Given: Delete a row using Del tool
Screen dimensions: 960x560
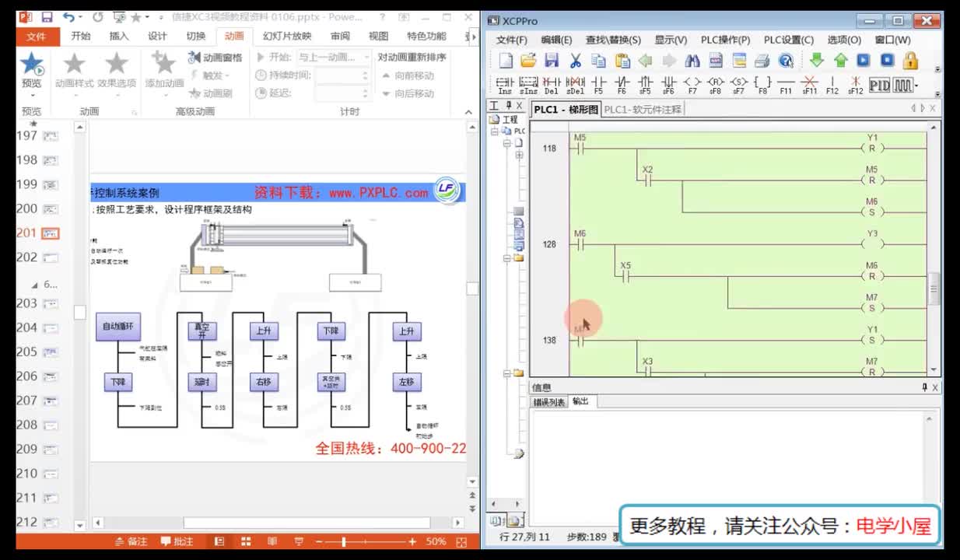Looking at the screenshot, I should (552, 86).
